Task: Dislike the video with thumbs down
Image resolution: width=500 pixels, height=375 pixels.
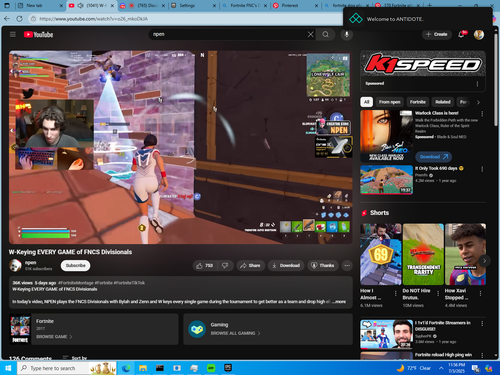Action: (x=225, y=265)
